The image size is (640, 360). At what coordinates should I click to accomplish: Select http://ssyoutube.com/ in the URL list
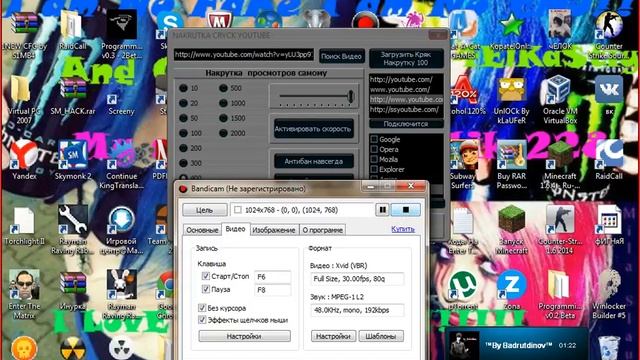[x=406, y=109]
